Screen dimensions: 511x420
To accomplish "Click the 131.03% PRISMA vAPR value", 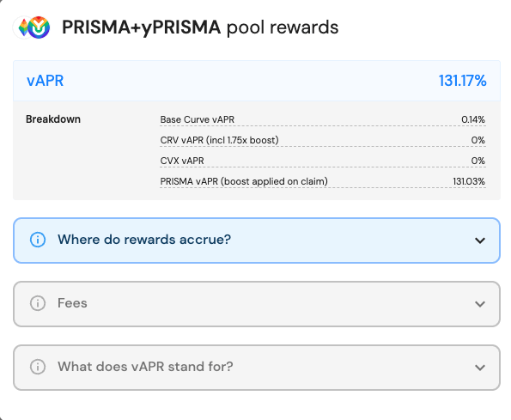I will [x=469, y=181].
